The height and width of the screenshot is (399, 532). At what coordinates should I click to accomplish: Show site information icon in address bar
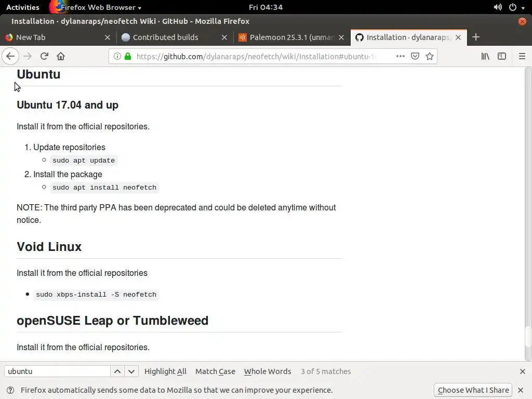click(117, 56)
